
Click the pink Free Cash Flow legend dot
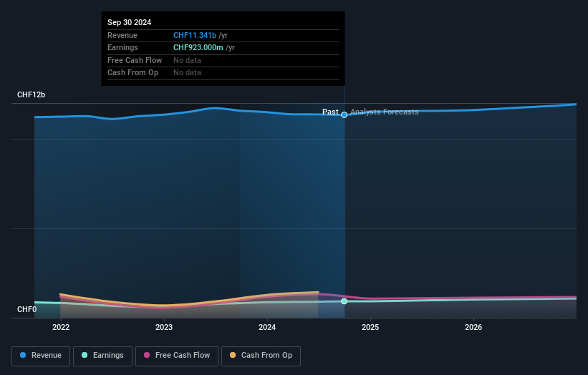[x=147, y=355]
